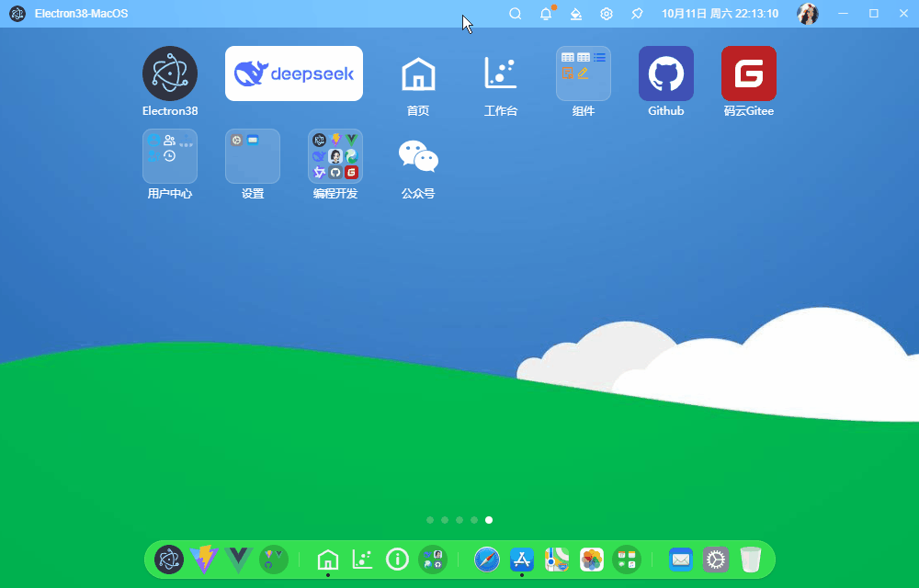Screen dimensions: 919x588
Task: Launch Mail from the dock
Action: click(680, 560)
